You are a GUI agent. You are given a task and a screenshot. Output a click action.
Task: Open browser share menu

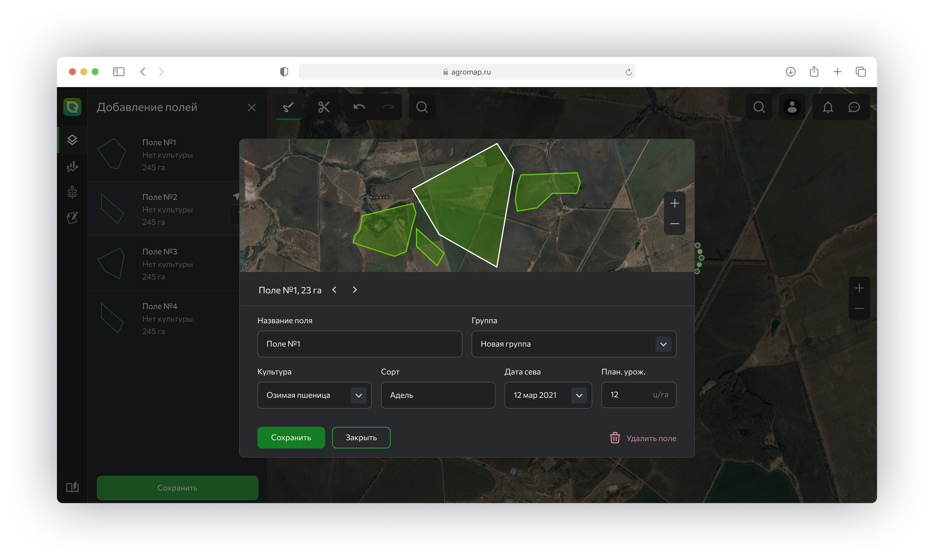point(814,71)
